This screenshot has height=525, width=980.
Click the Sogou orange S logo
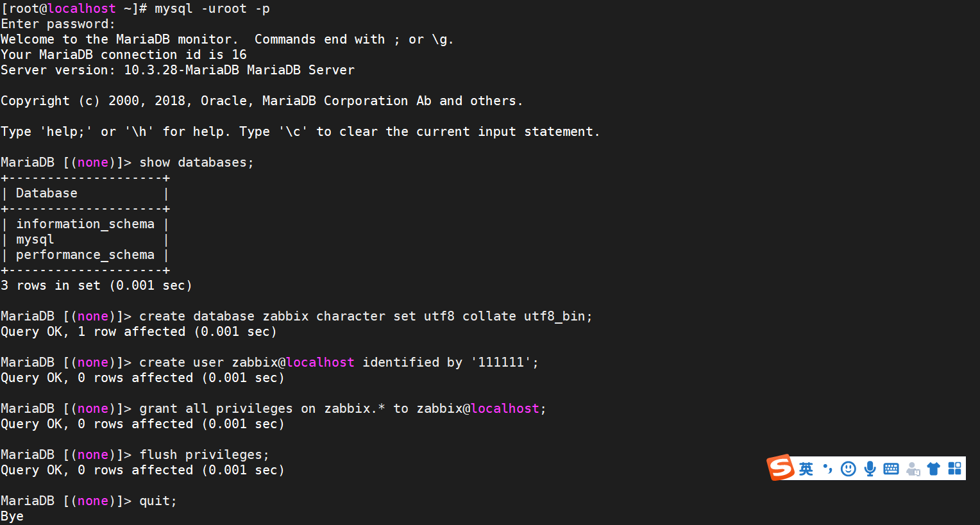click(x=781, y=468)
